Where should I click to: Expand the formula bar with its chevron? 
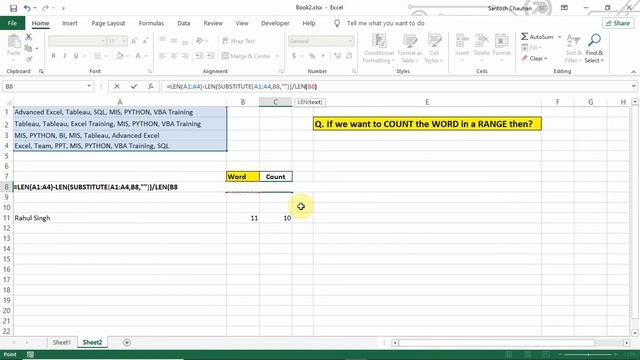tap(633, 86)
